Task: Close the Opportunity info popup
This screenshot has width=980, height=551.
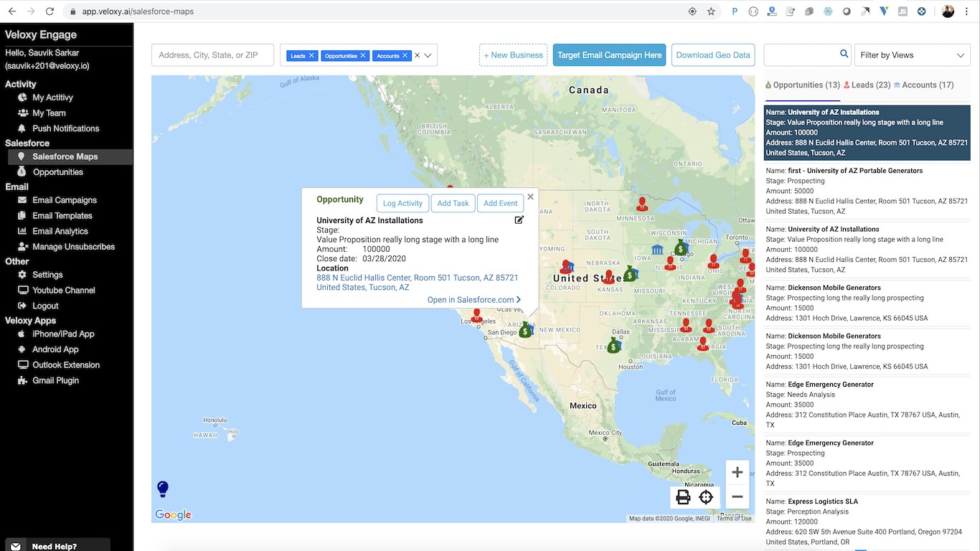Action: (x=531, y=197)
